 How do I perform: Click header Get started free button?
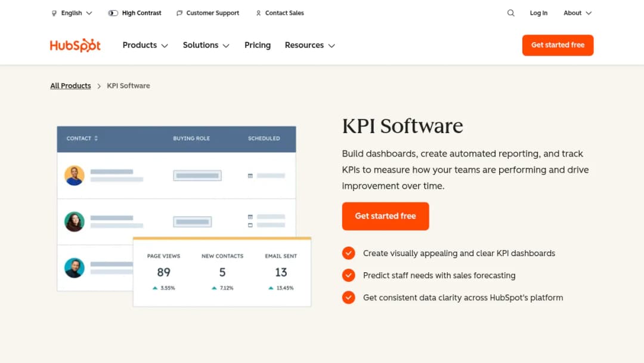[x=558, y=45]
